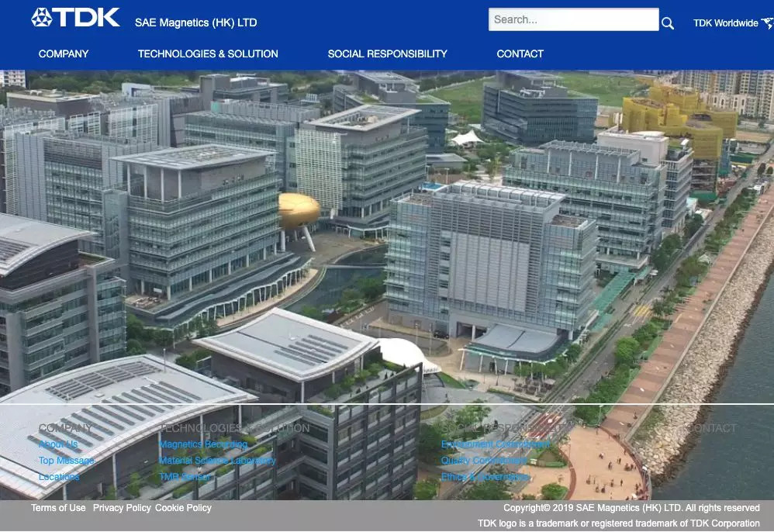Click the world map icon beside TDK Worldwide

(768, 22)
